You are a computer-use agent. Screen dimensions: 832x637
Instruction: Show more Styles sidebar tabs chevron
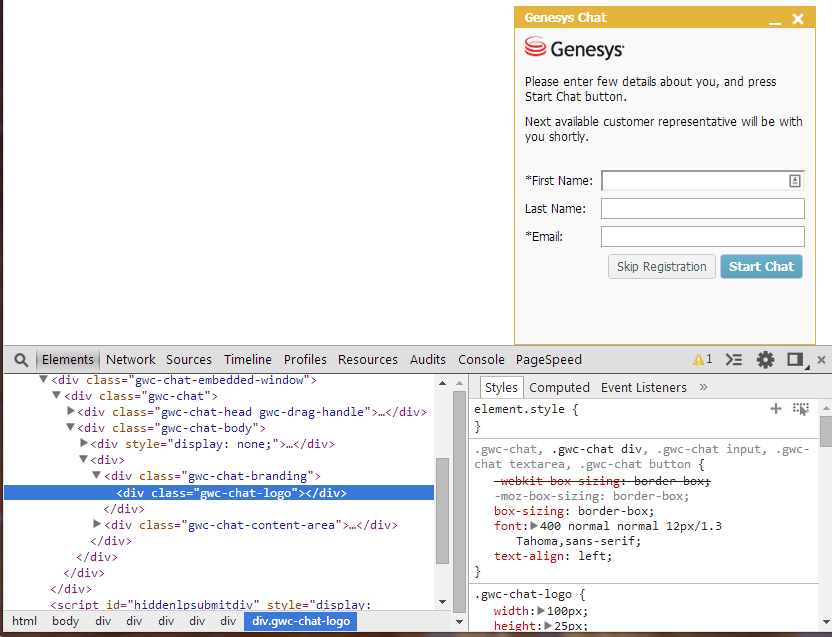pyautogui.click(x=703, y=387)
